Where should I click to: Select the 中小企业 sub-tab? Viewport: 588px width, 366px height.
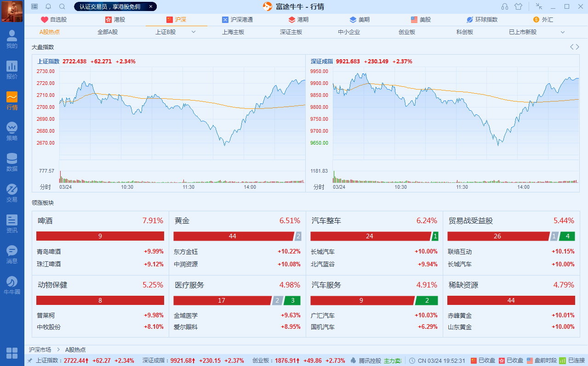349,32
